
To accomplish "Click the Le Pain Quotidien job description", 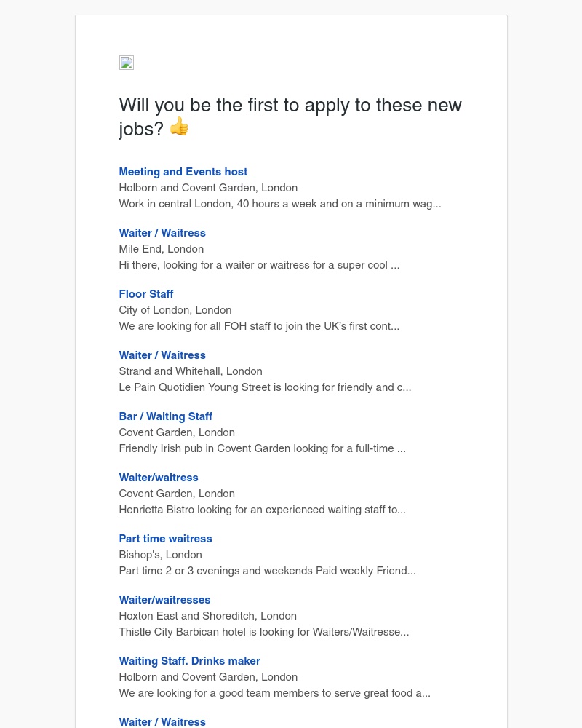I will pyautogui.click(x=265, y=387).
